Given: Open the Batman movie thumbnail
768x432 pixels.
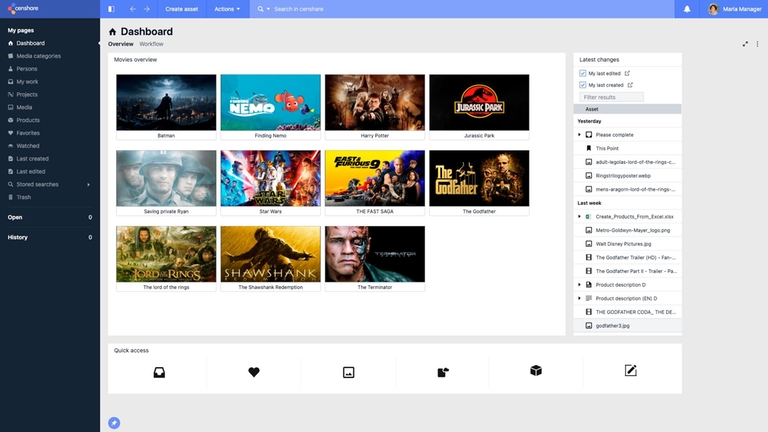Looking at the screenshot, I should (x=166, y=102).
